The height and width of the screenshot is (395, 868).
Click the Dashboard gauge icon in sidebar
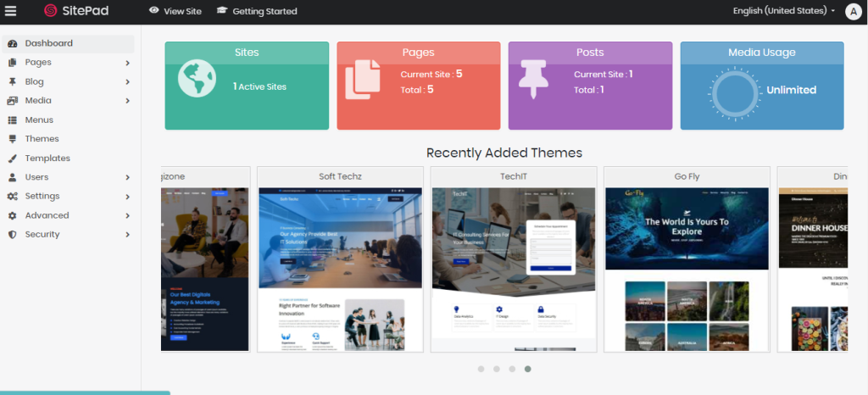click(12, 43)
